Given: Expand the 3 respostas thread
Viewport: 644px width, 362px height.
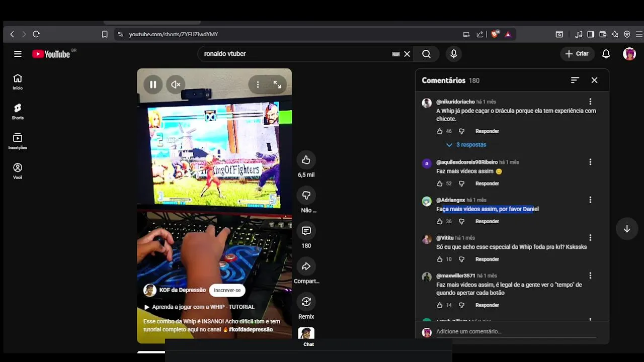Looking at the screenshot, I should click(x=466, y=145).
